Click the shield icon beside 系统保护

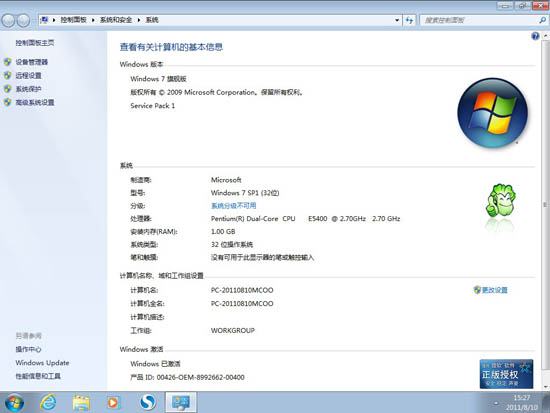tap(8, 89)
